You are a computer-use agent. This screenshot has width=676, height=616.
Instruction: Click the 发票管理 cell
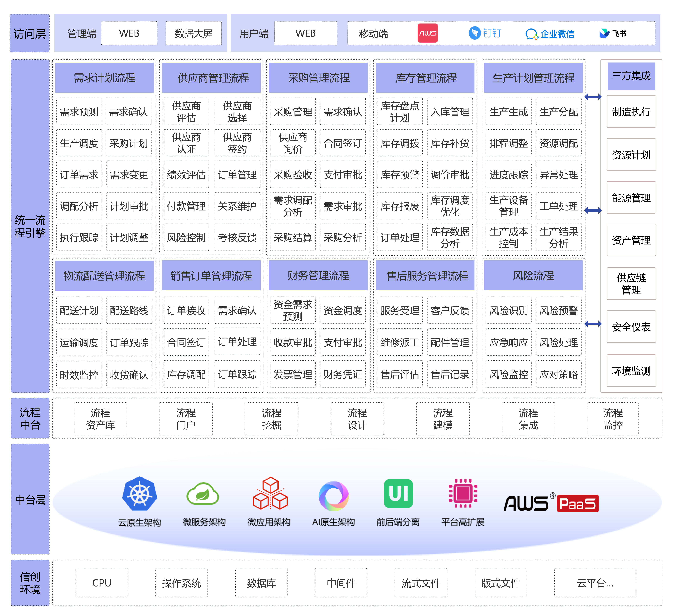[x=293, y=374]
